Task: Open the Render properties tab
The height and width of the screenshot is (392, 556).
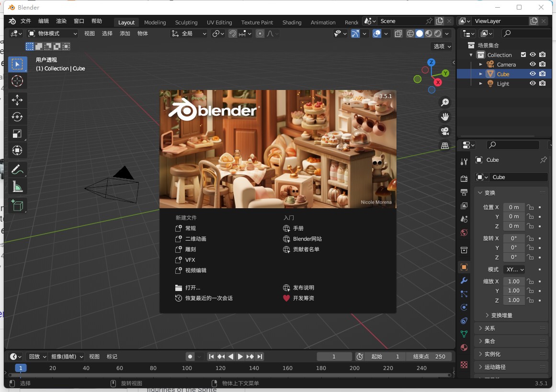Action: pyautogui.click(x=464, y=179)
